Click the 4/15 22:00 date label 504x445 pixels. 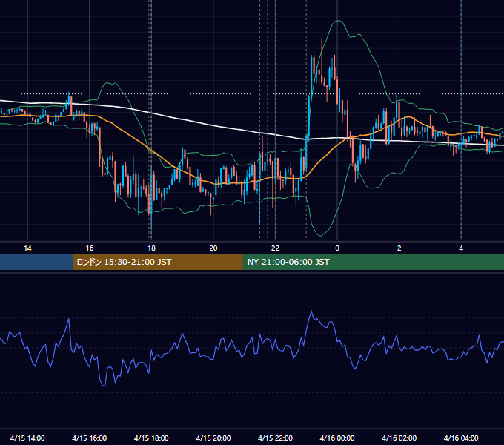click(x=275, y=438)
